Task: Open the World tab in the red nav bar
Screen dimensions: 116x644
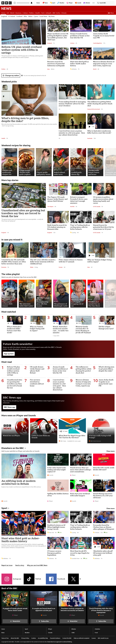Action: [x=12, y=13]
